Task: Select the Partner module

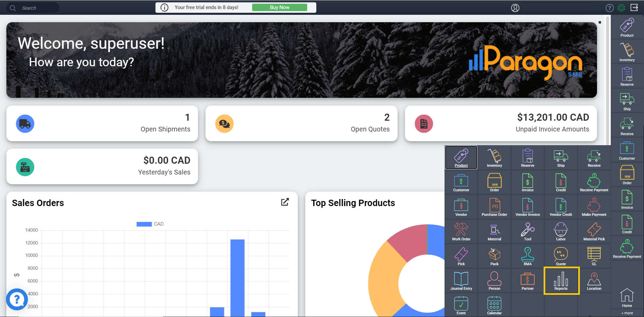Action: point(527,281)
